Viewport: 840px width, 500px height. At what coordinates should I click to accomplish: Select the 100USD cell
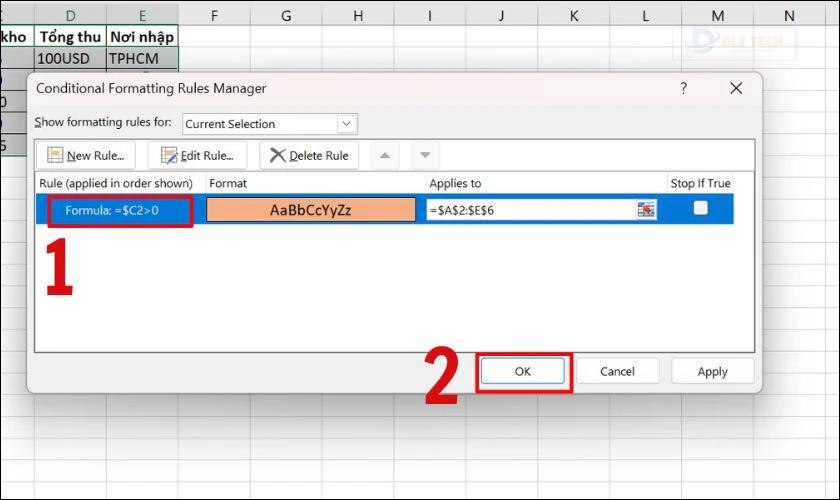pyautogui.click(x=70, y=58)
